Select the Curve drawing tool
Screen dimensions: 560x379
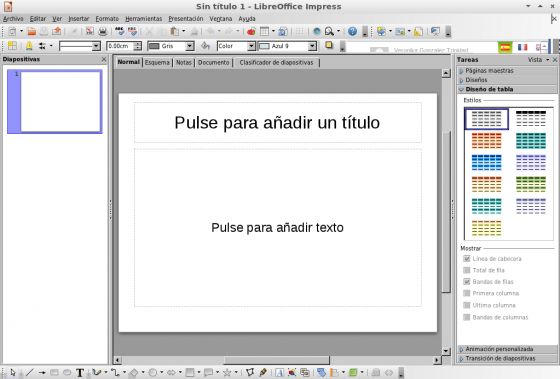tap(96, 373)
